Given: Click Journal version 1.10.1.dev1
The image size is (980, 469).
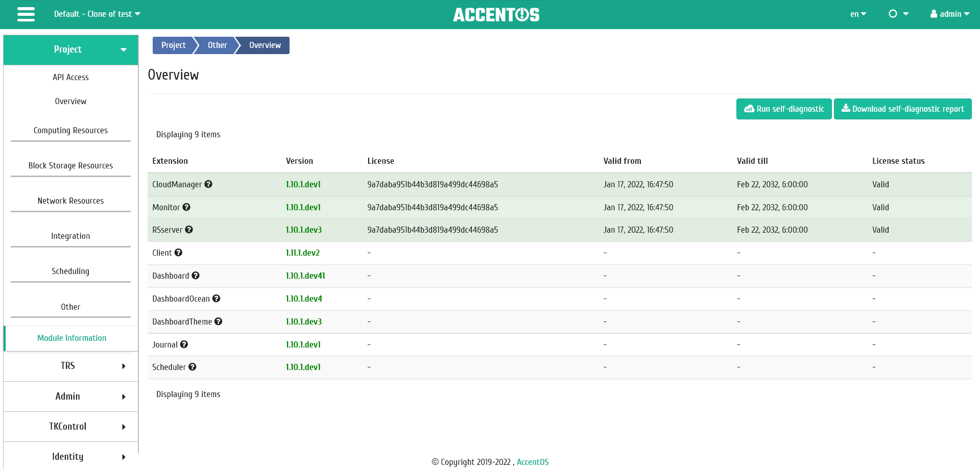Looking at the screenshot, I should point(303,345).
